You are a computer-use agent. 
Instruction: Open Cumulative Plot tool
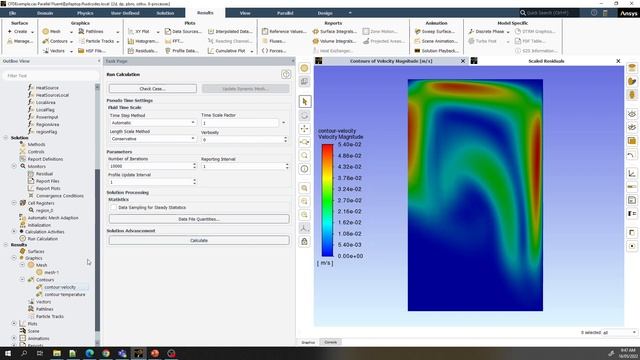pos(227,51)
